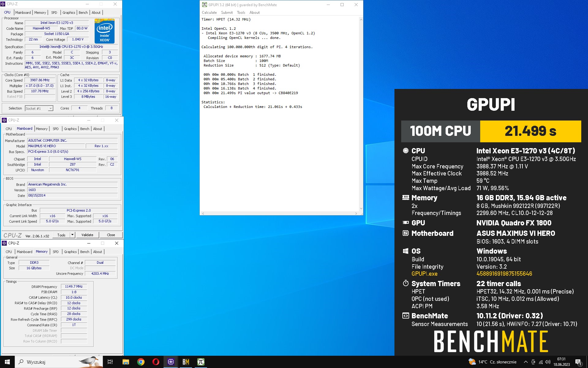Click the Bus Speed value 107.78 MHz
The width and height of the screenshot is (588, 368).
(40, 91)
